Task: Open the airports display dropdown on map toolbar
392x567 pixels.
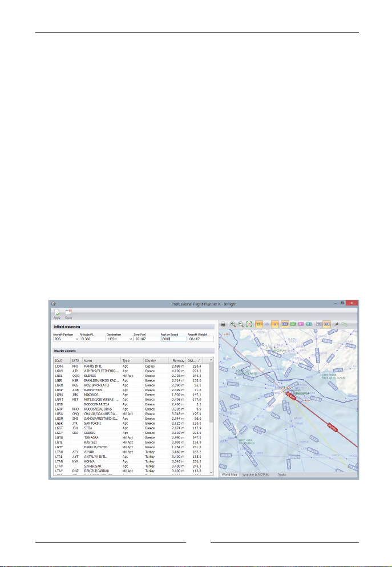Action: tap(259, 324)
